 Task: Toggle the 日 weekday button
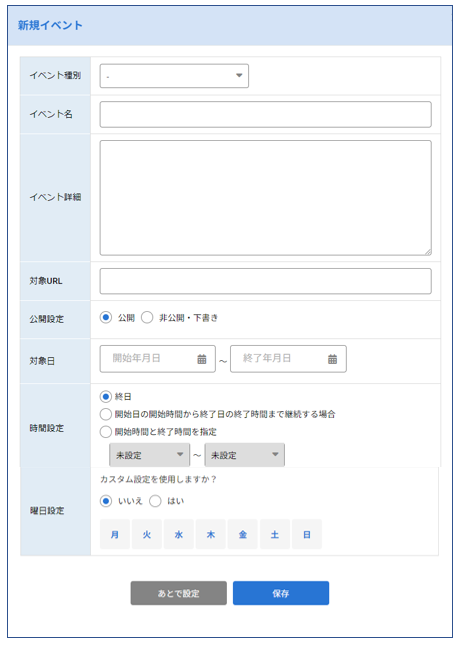coord(307,534)
